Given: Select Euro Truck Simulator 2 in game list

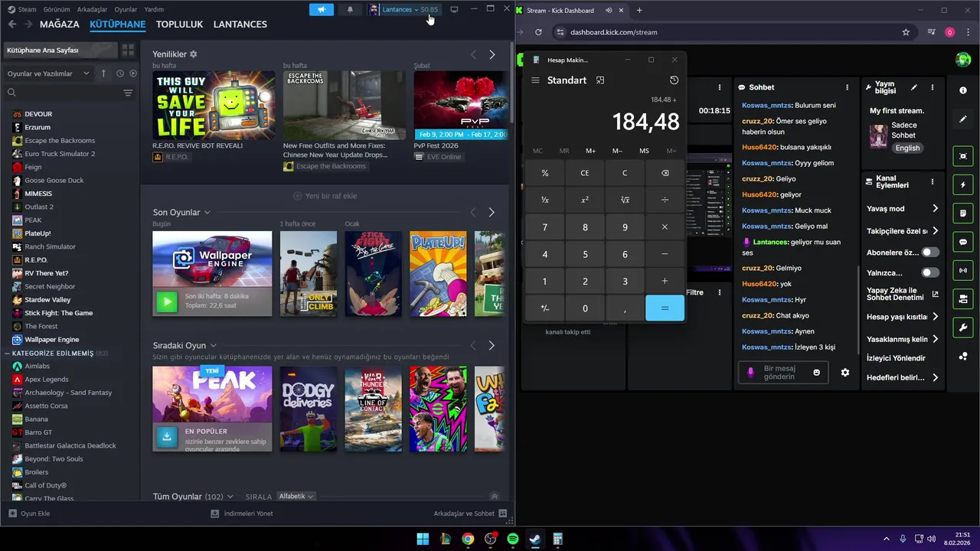Looking at the screenshot, I should click(60, 154).
